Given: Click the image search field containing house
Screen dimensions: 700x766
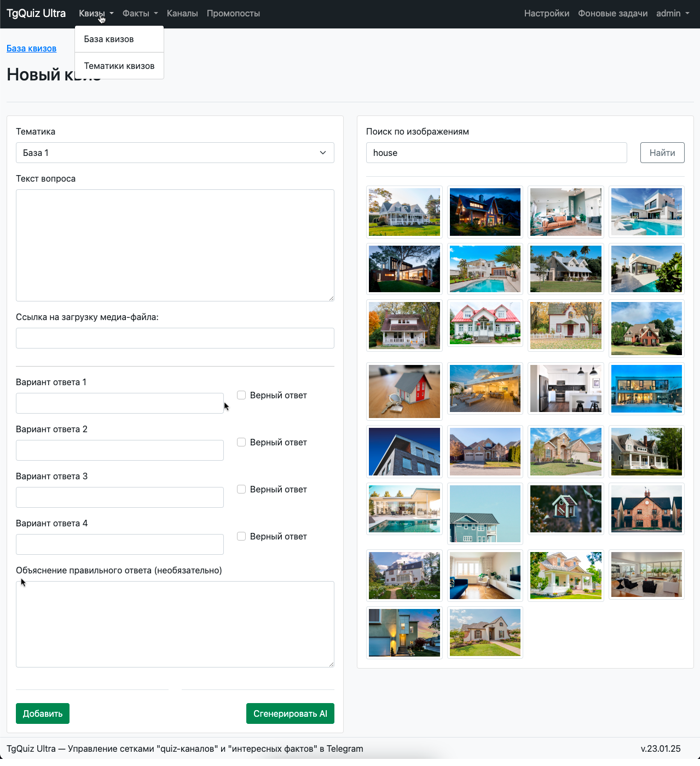Looking at the screenshot, I should [496, 153].
